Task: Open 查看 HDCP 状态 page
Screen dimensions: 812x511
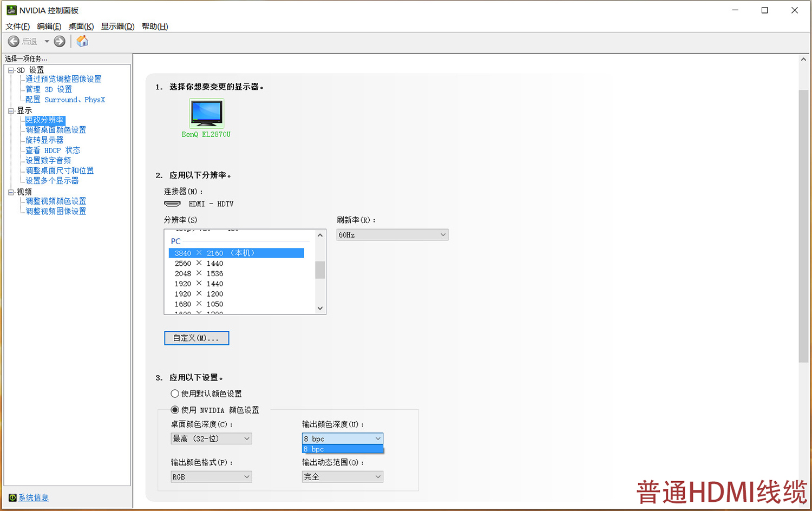Action: (53, 150)
